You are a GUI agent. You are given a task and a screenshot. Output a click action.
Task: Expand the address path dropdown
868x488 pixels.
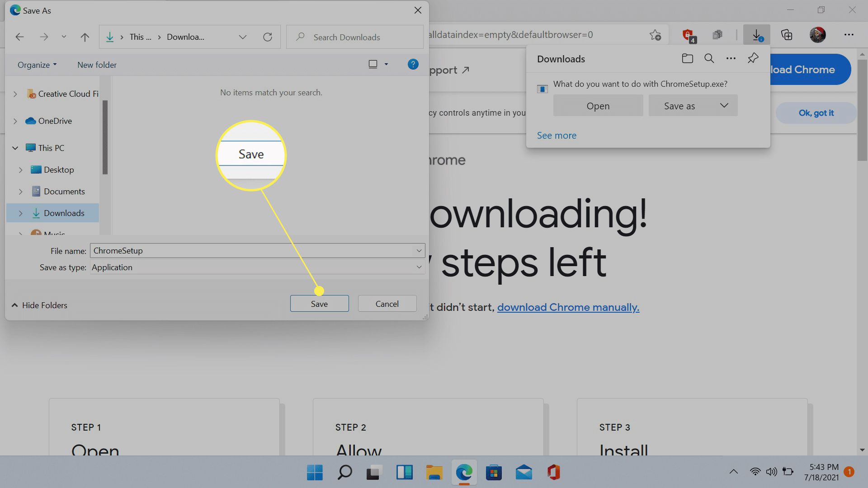click(243, 37)
